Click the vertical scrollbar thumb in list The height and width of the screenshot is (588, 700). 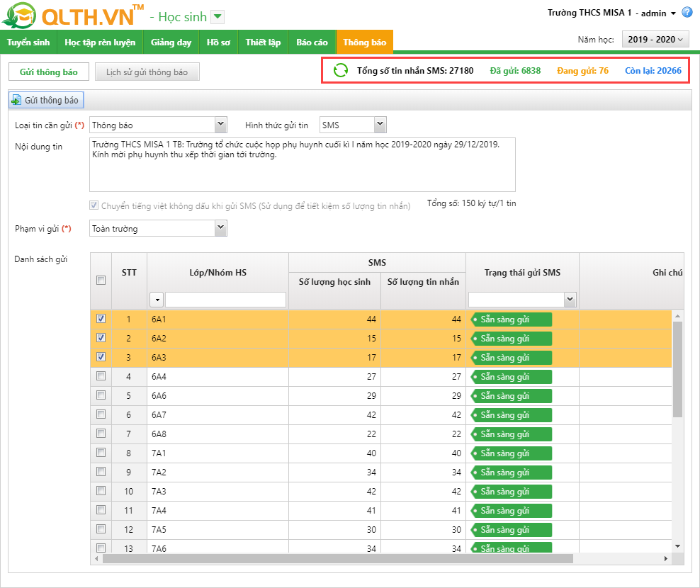[x=678, y=368]
